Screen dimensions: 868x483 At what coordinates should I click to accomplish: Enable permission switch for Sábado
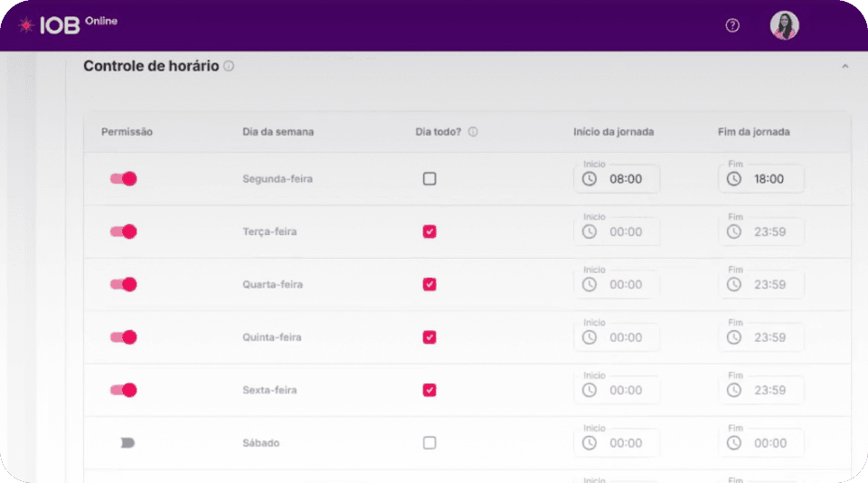[127, 442]
